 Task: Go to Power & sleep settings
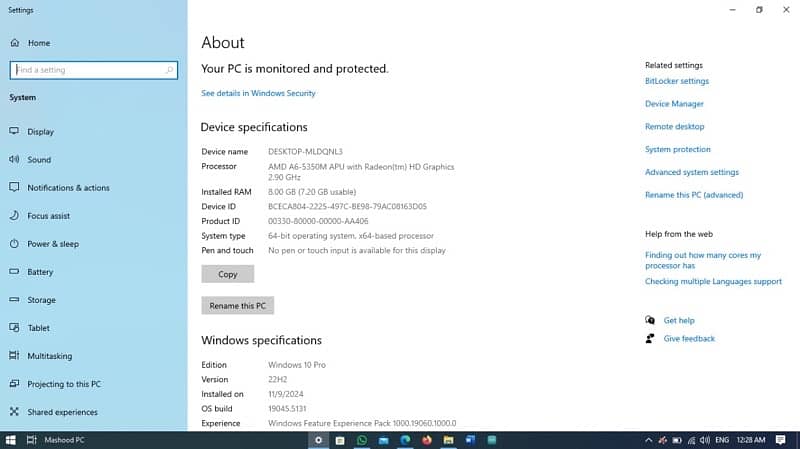[52, 244]
